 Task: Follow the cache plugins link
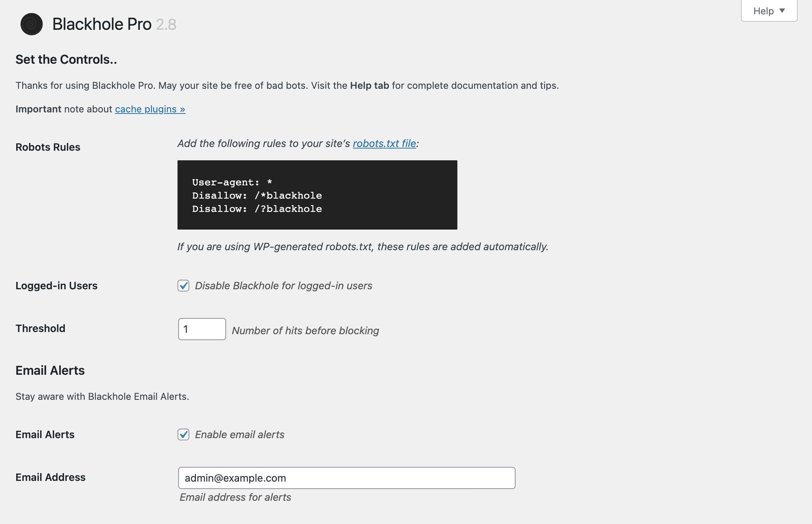pyautogui.click(x=150, y=109)
